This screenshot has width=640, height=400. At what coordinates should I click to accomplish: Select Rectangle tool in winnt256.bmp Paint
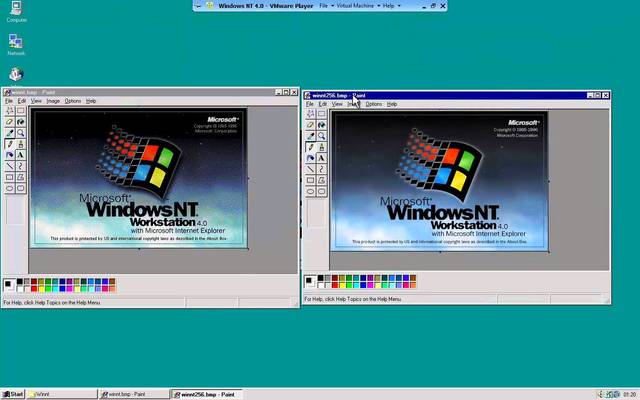pos(311,180)
